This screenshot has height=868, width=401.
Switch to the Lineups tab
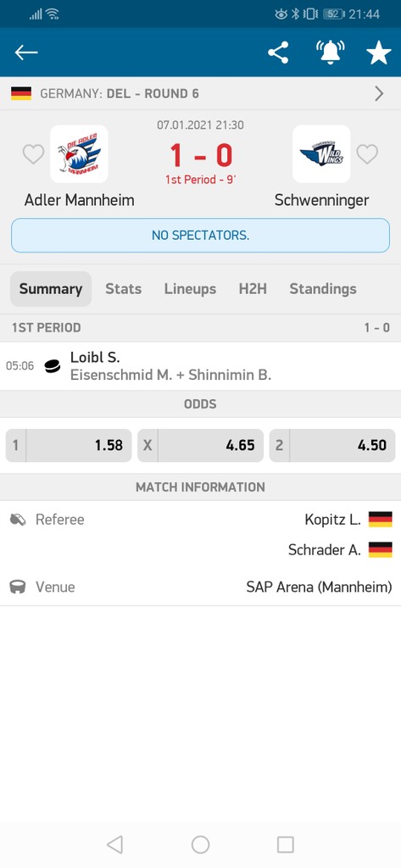point(190,289)
